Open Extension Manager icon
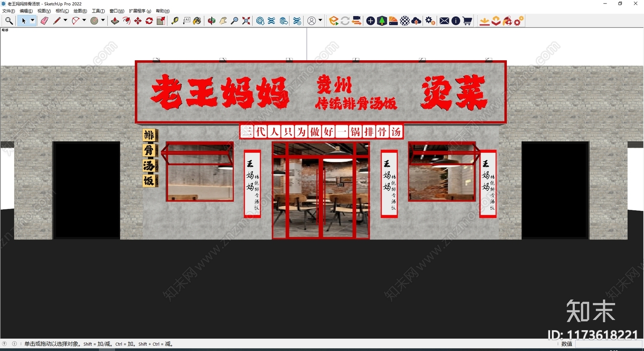The image size is (644, 351). [x=297, y=21]
